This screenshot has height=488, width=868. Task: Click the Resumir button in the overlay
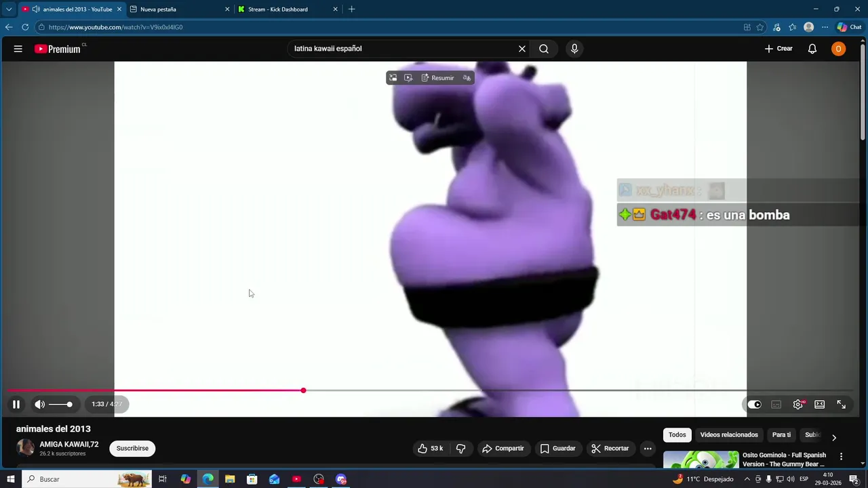click(x=437, y=78)
